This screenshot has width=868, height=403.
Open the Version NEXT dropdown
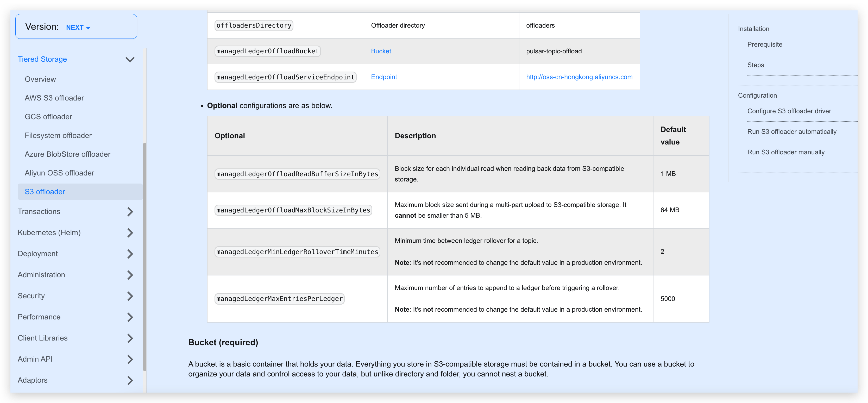78,27
